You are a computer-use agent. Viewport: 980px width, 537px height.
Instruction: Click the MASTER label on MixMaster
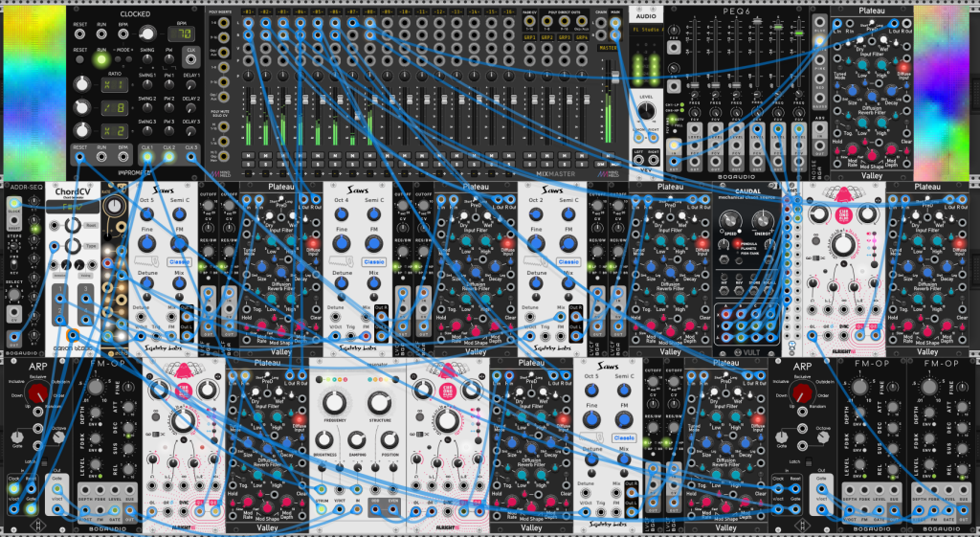(x=608, y=48)
